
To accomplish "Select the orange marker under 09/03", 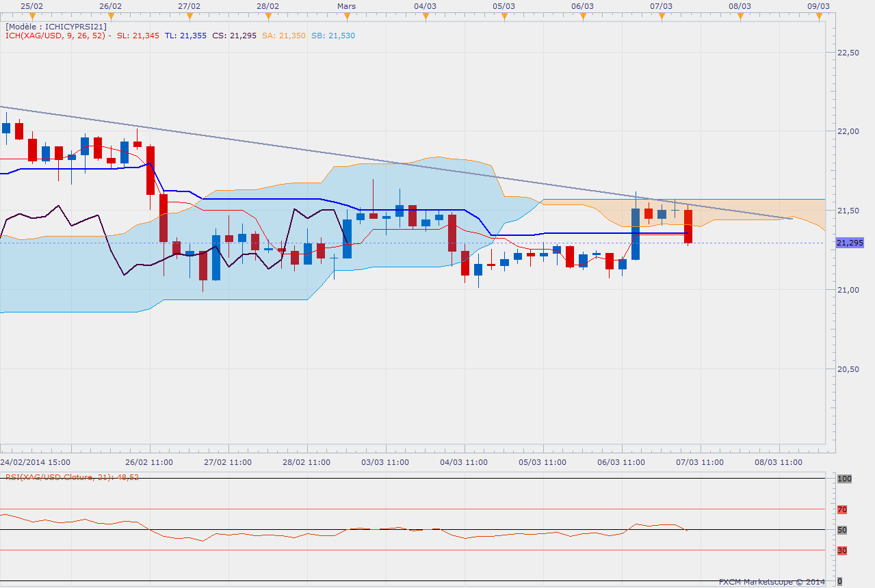I will [819, 16].
